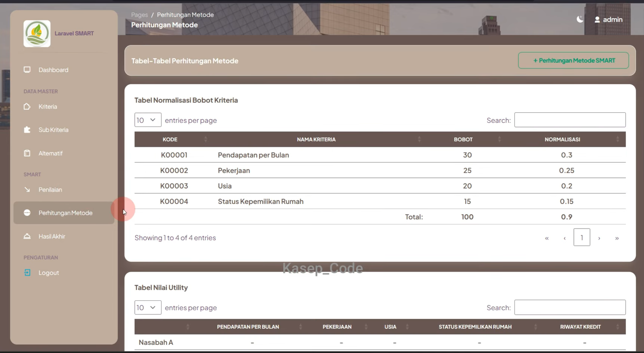Focus the Normalisasi table Search field

point(570,120)
